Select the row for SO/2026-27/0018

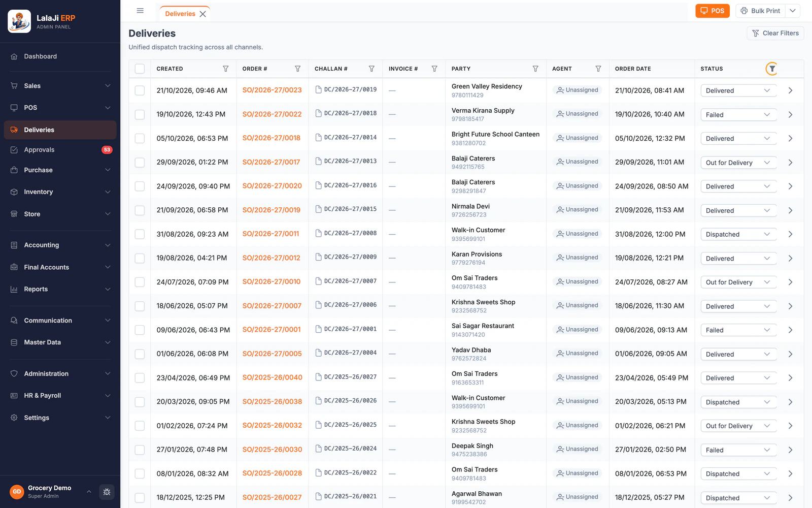coord(140,138)
